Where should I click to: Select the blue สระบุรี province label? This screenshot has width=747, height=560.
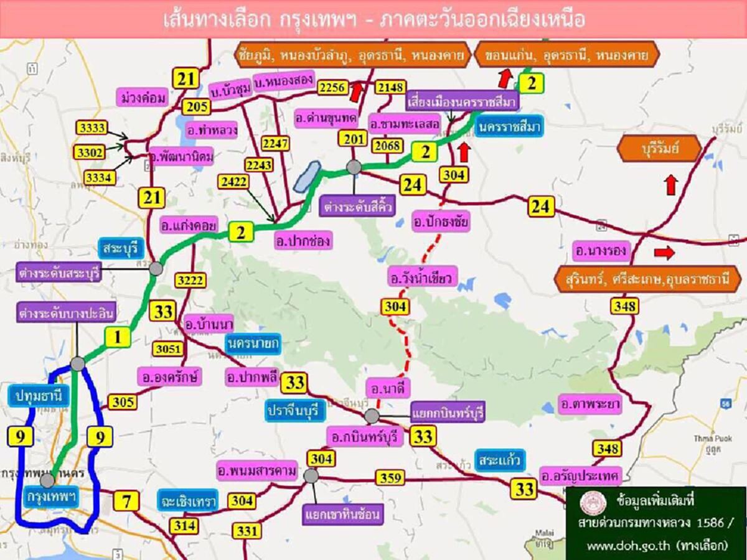click(x=122, y=249)
